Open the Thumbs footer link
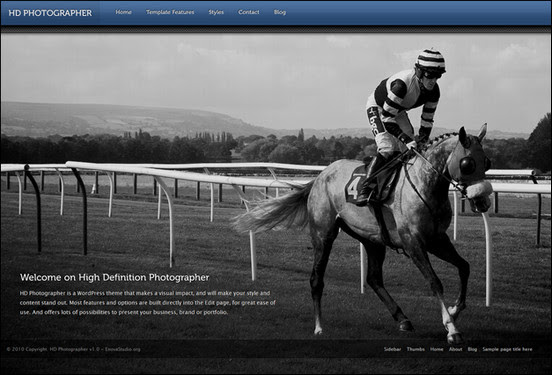The width and height of the screenshot is (552, 375). [x=416, y=349]
